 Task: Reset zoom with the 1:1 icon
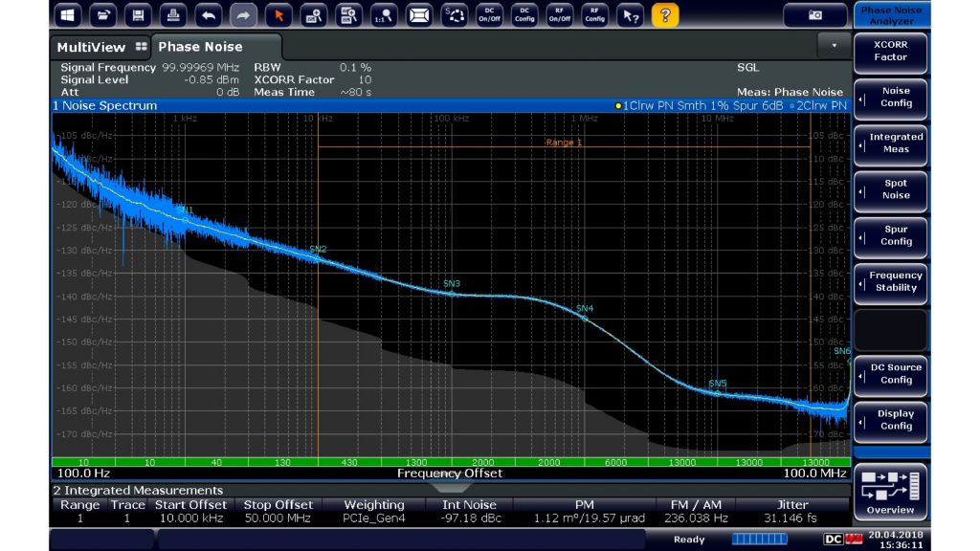point(383,15)
